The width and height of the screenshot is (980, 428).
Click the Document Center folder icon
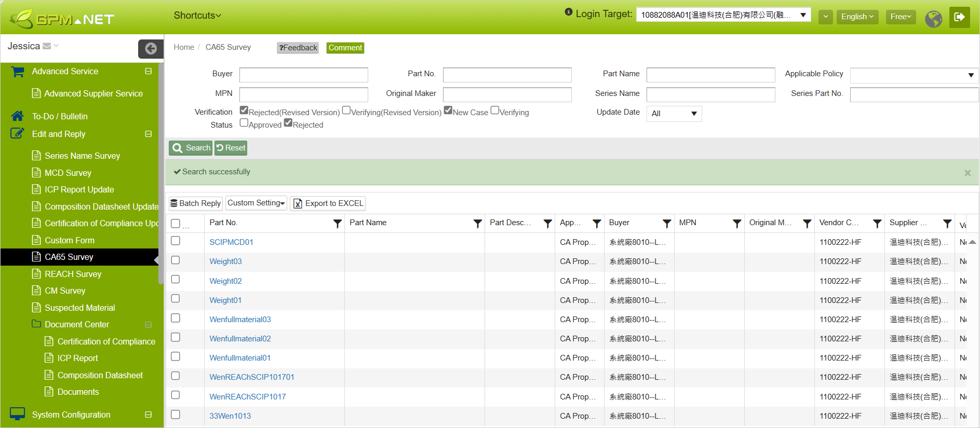36,324
